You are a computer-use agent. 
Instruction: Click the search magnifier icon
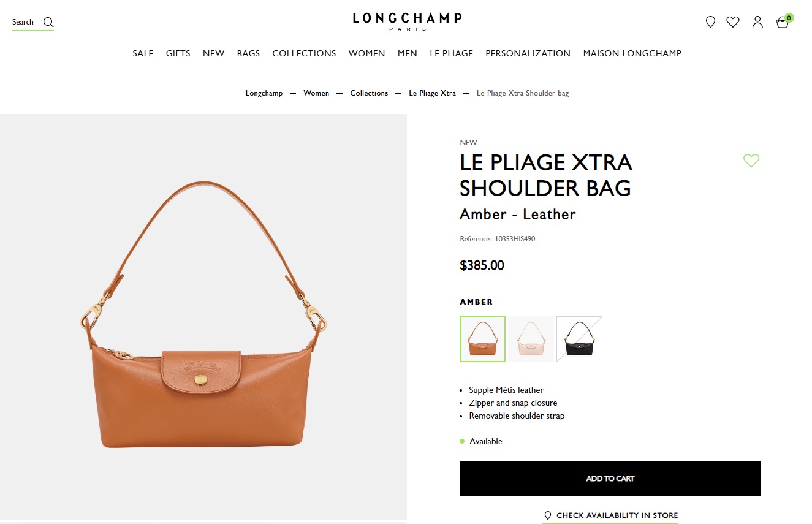[x=48, y=23]
